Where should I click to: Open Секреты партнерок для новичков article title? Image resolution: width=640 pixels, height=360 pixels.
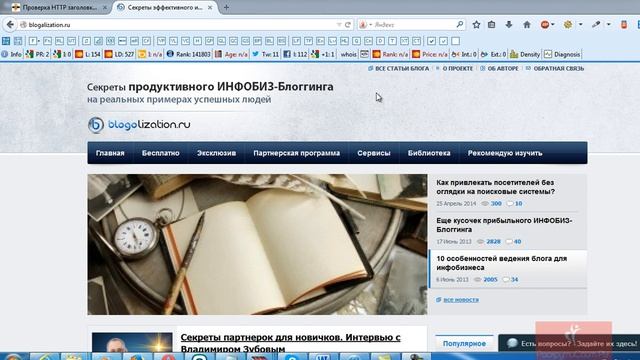(290, 343)
